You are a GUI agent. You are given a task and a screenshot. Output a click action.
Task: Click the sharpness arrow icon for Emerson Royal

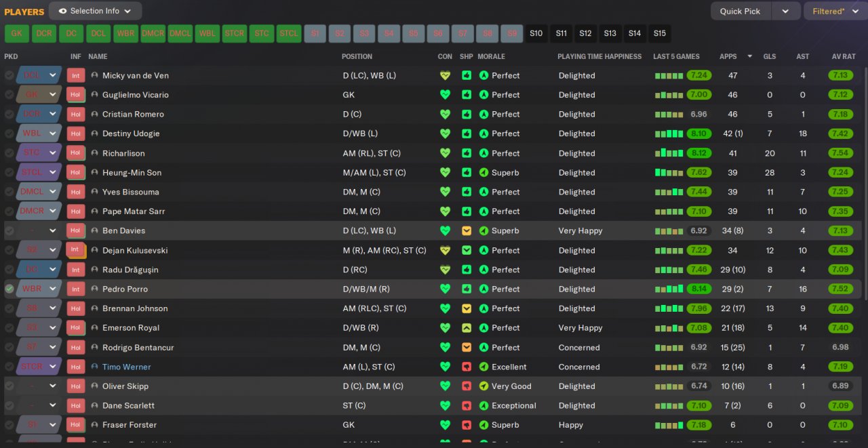coord(467,328)
